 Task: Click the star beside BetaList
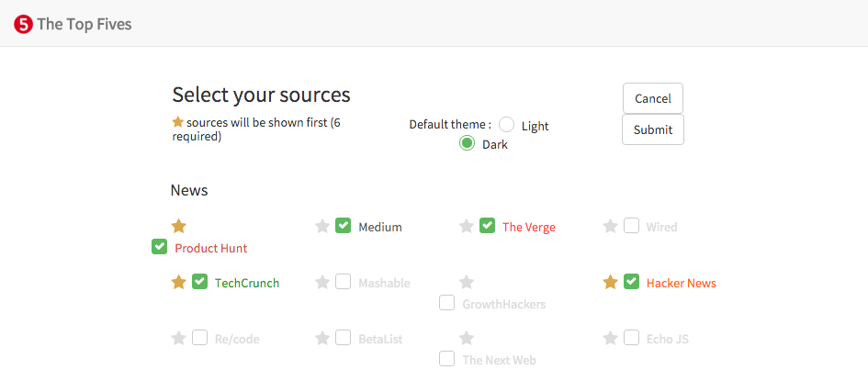(x=322, y=338)
